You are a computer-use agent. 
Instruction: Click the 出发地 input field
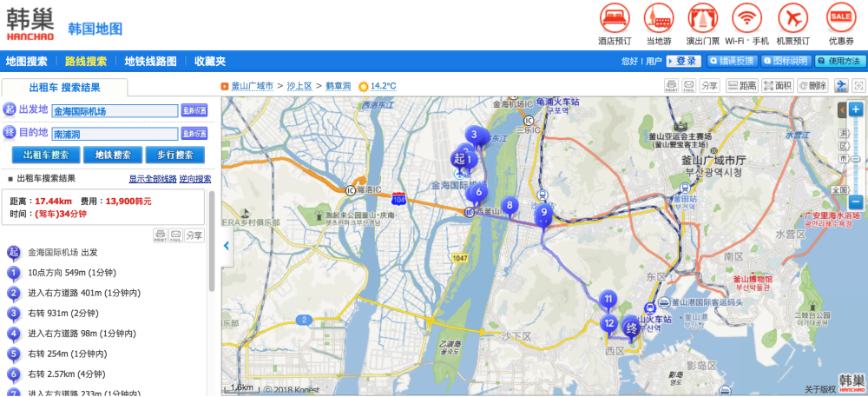pyautogui.click(x=115, y=110)
